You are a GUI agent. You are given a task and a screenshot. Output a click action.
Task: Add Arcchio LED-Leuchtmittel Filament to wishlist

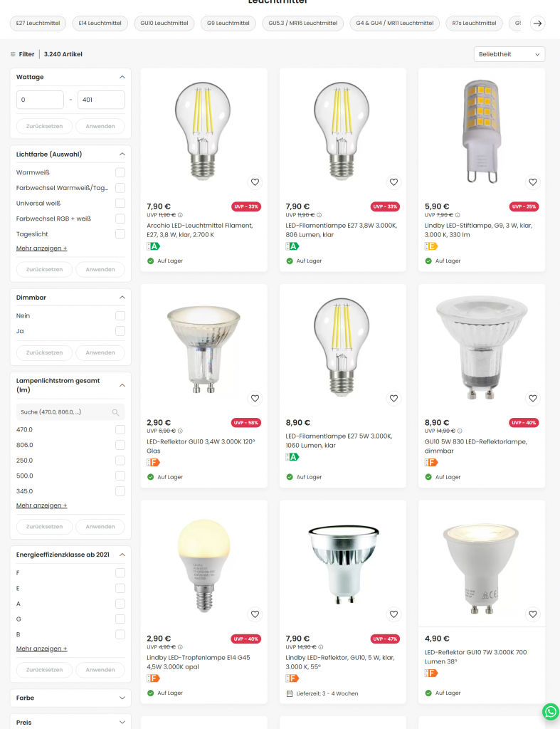click(255, 182)
